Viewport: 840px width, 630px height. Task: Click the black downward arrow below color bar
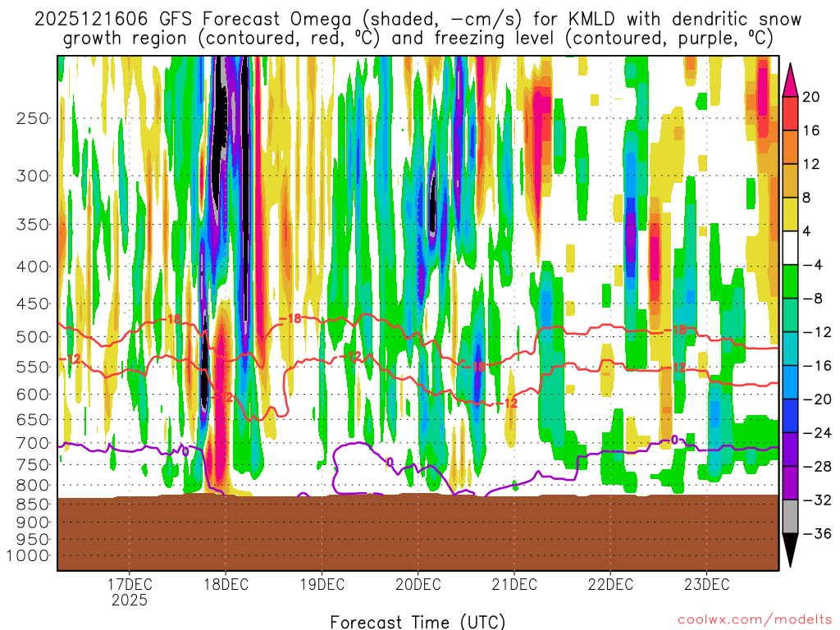click(790, 550)
